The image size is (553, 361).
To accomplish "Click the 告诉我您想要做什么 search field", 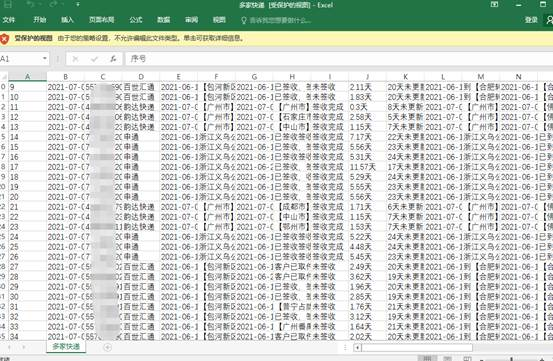I will coord(280,20).
